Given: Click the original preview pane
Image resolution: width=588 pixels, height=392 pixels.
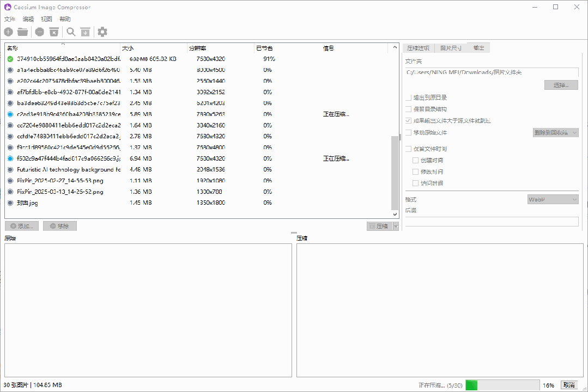Looking at the screenshot, I should (x=148, y=310).
